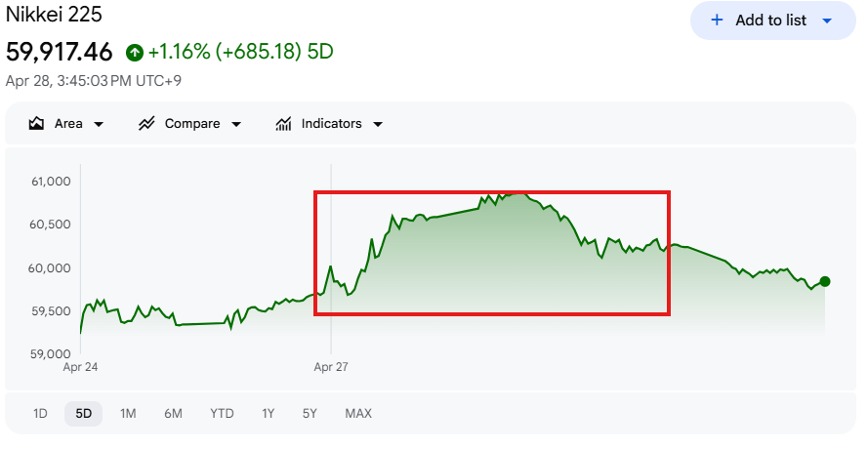
Task: Open the Compare dropdown arrow
Action: 236,125
